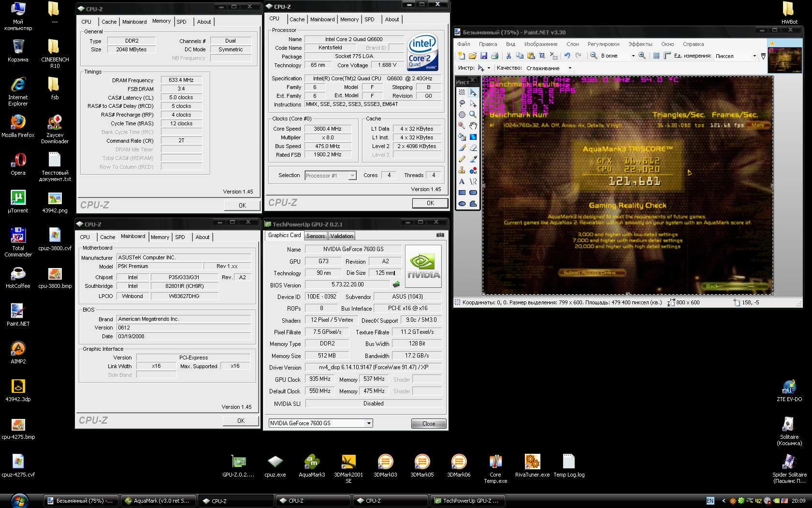Select the Line/Curve tool

473,181
